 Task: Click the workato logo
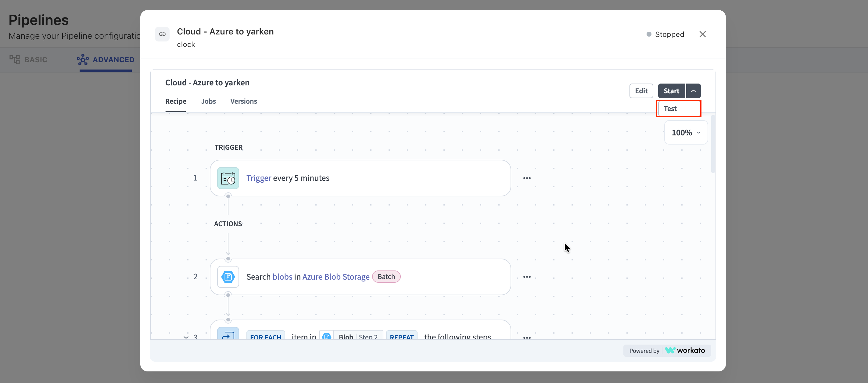click(x=685, y=350)
